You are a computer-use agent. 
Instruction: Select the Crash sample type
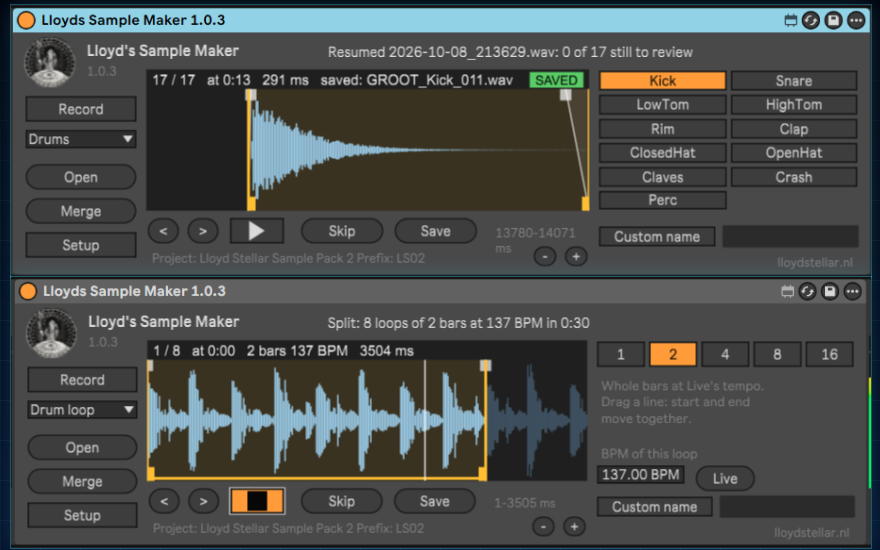(794, 177)
